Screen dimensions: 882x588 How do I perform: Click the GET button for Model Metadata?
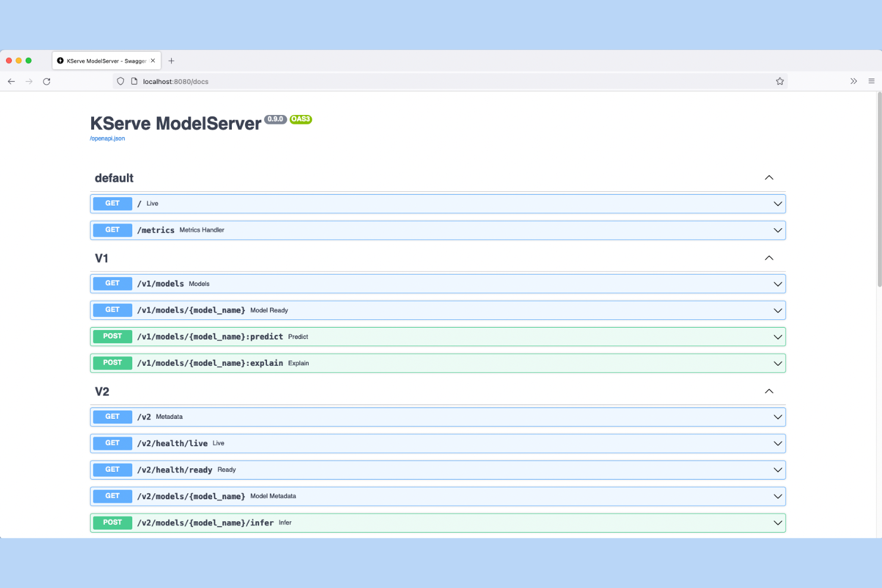pos(113,496)
